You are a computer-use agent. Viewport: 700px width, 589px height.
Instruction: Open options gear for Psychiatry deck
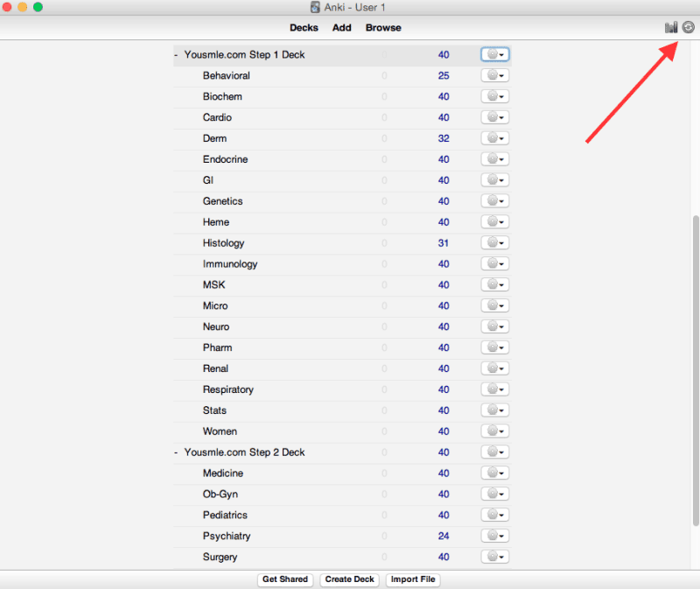pyautogui.click(x=495, y=536)
